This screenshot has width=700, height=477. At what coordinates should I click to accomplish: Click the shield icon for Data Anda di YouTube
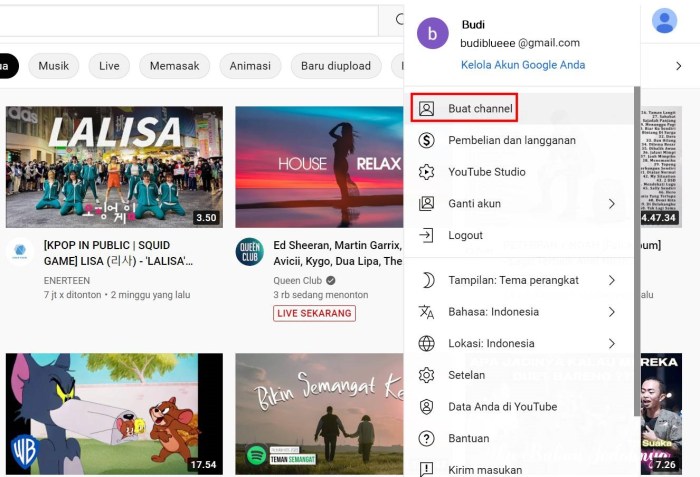tap(426, 407)
